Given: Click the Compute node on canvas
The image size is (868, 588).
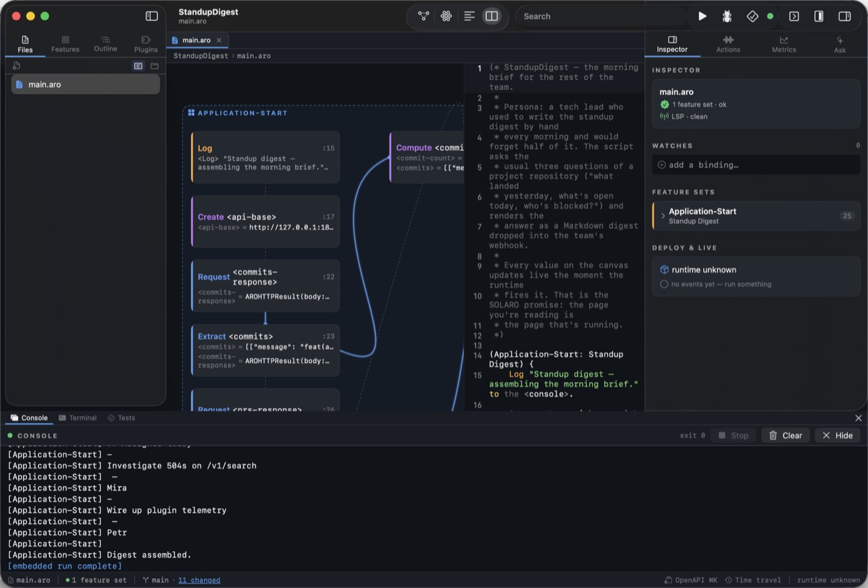Looking at the screenshot, I should tap(427, 157).
